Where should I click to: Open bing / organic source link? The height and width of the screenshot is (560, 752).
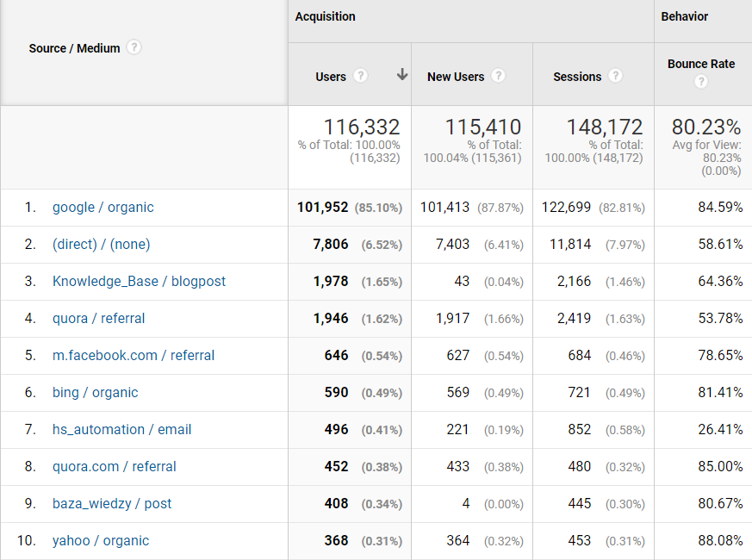(x=95, y=393)
